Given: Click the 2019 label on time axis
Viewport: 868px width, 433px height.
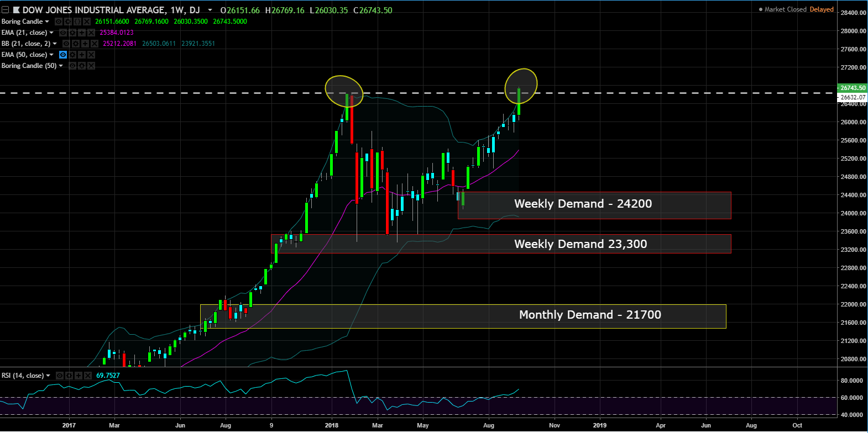Looking at the screenshot, I should point(600,425).
